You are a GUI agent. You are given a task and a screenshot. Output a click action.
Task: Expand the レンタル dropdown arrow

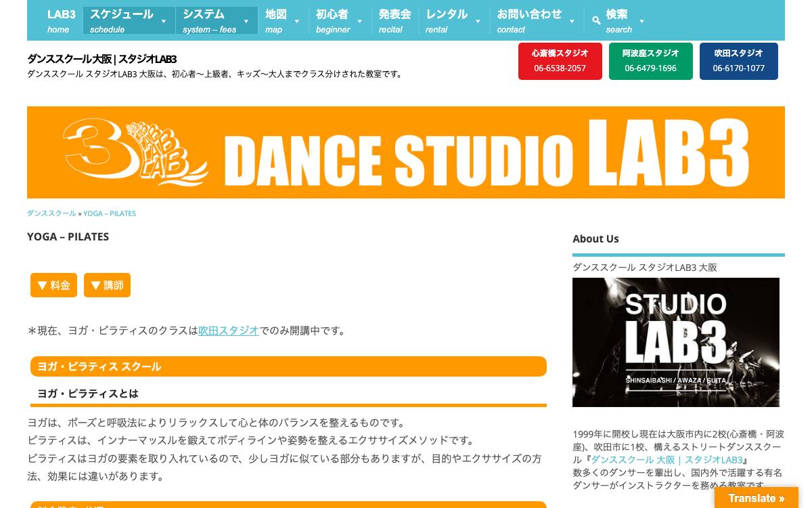[x=478, y=22]
